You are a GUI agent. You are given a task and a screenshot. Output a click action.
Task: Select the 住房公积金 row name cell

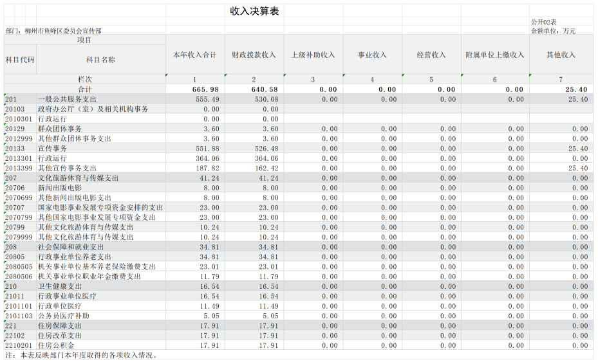pos(101,345)
